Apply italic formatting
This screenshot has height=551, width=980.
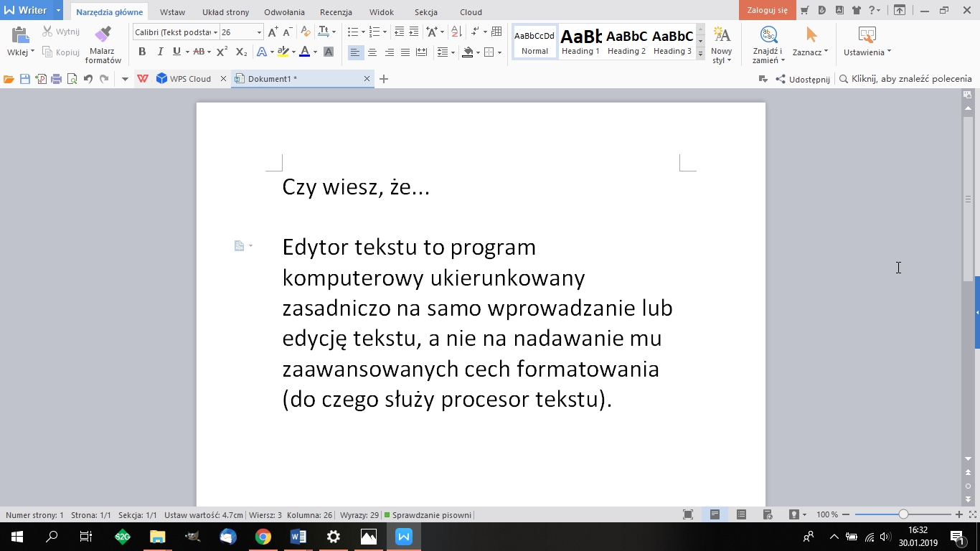pyautogui.click(x=160, y=51)
